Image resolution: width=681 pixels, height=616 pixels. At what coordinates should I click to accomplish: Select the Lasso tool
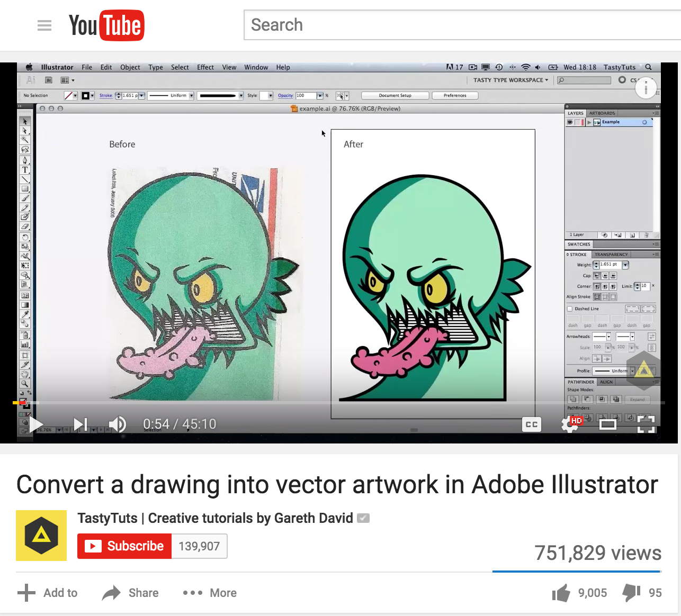25,150
